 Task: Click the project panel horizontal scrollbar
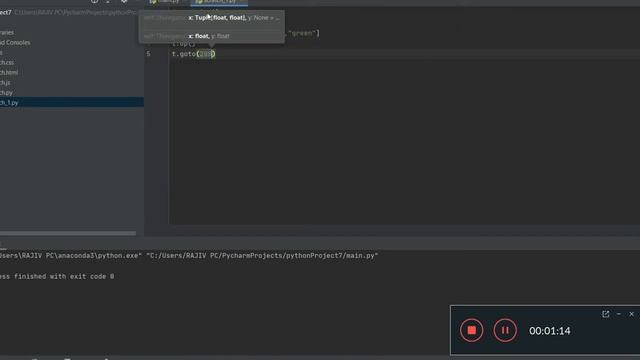coord(68,233)
